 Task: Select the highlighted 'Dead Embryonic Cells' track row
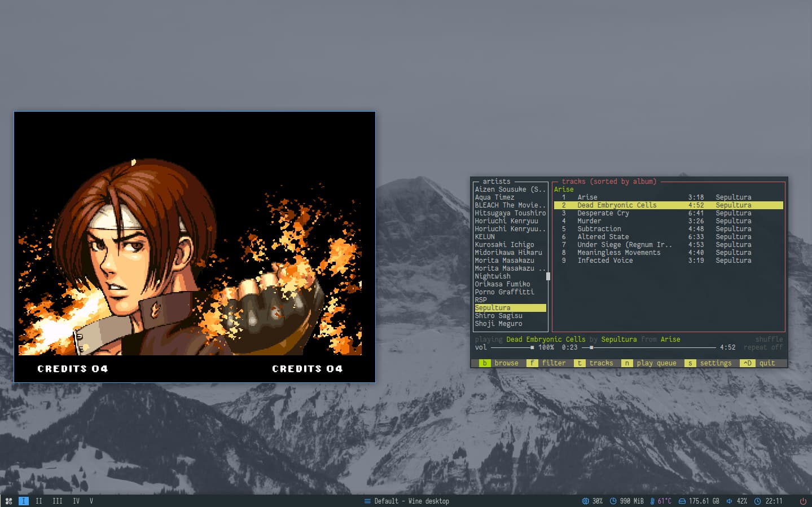[x=669, y=205]
